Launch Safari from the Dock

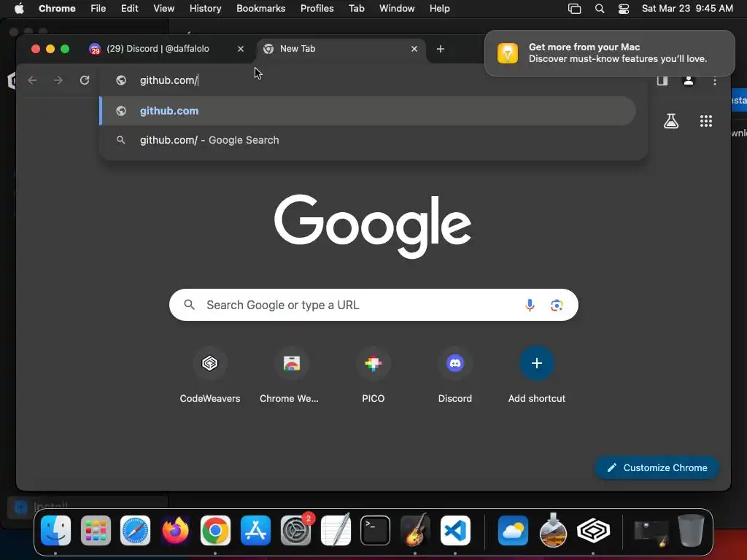[135, 530]
